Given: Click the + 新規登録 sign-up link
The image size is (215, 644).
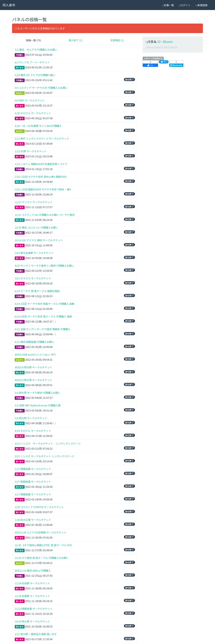Looking at the screenshot, I should [201, 5].
